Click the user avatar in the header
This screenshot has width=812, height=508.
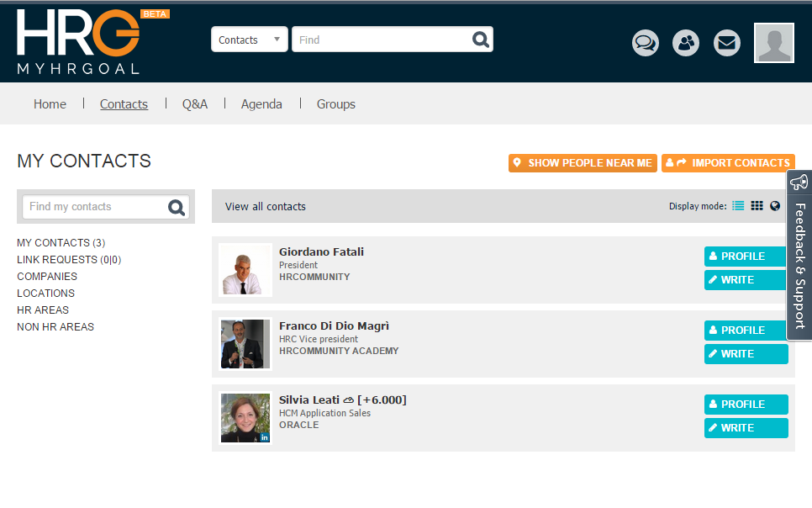(774, 43)
